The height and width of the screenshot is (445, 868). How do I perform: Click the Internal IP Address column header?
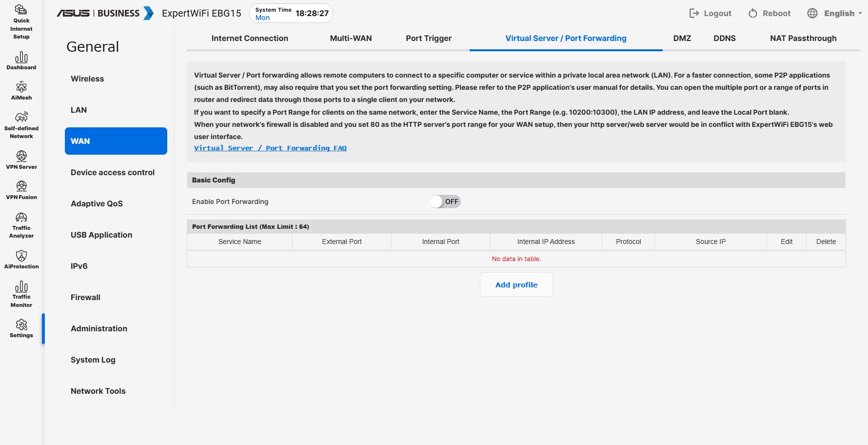(x=546, y=242)
